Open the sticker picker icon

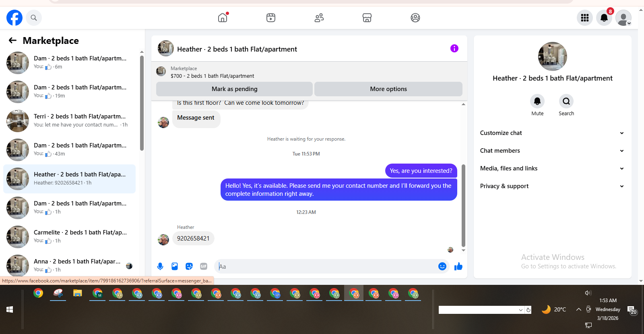189,266
